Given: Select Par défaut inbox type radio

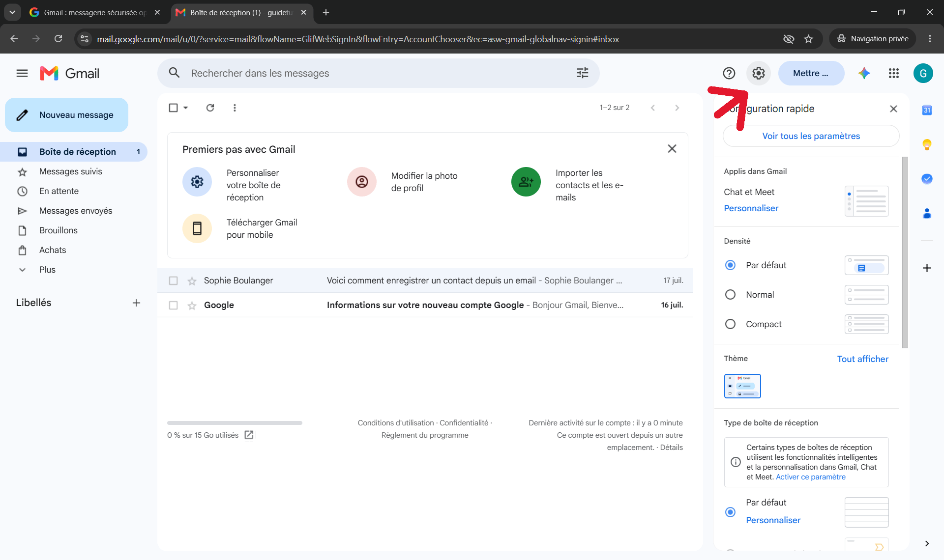Looking at the screenshot, I should click(730, 512).
